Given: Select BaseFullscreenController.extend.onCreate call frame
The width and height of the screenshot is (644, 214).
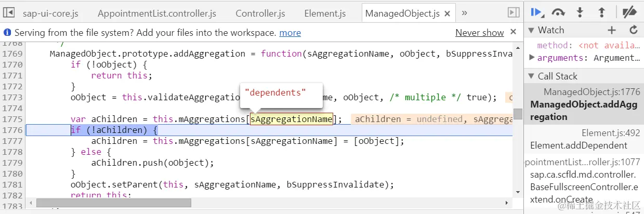Looking at the screenshot, I should pos(583,180).
